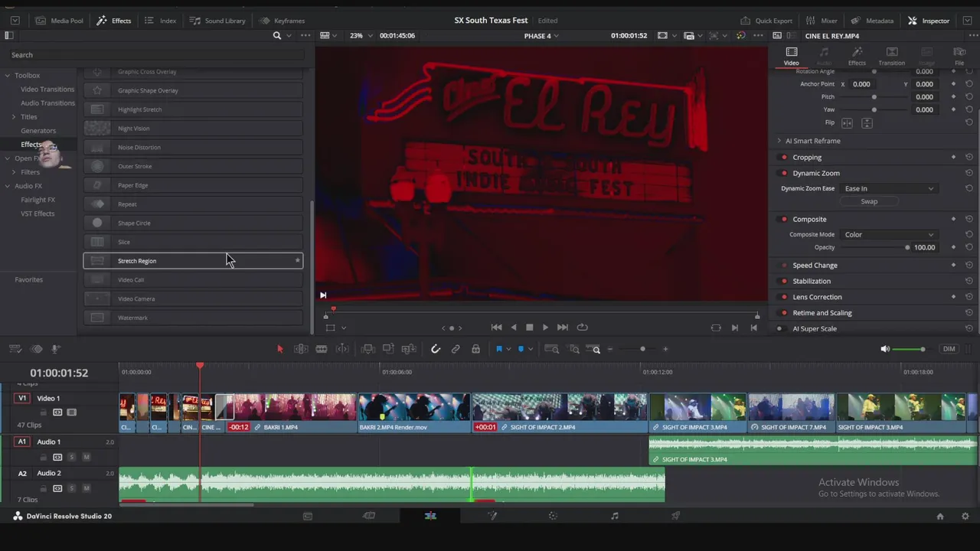Mute the Audio 2 track

(x=87, y=488)
